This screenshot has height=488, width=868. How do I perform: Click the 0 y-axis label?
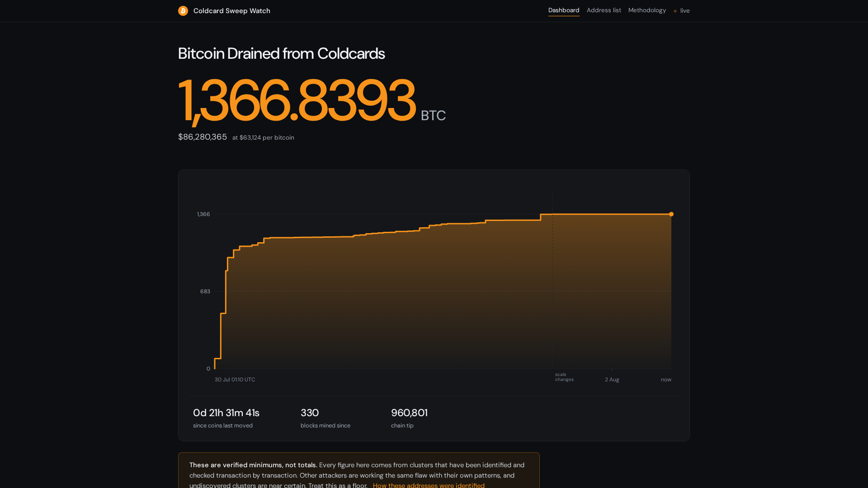coord(208,369)
